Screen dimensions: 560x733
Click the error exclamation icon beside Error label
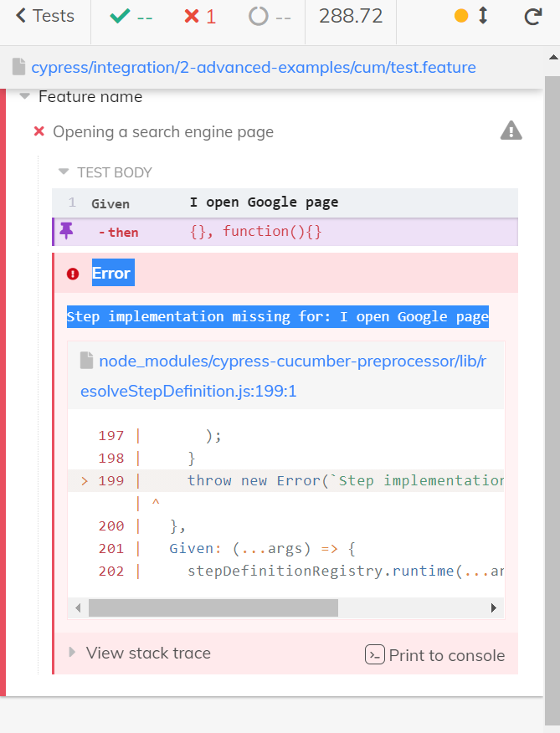coord(72,273)
